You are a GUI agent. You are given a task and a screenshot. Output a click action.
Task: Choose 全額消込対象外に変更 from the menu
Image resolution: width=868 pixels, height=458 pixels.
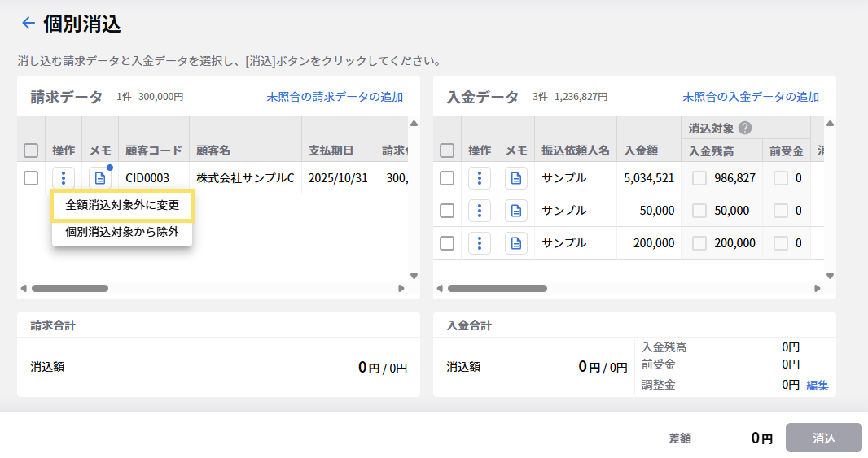(122, 206)
